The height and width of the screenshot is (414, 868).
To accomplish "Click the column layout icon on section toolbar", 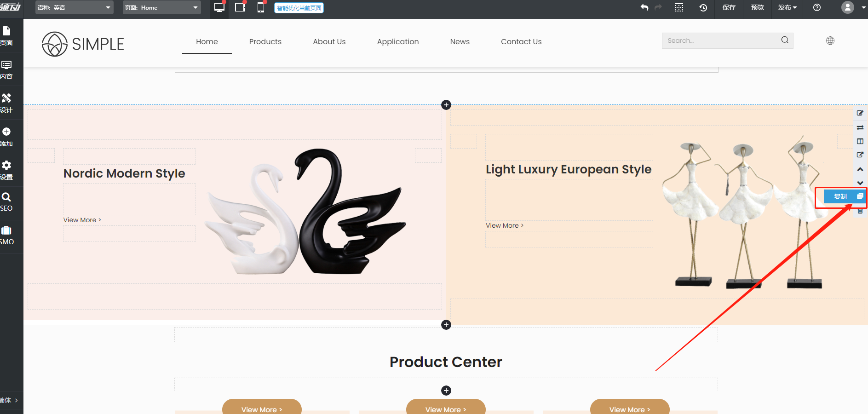I will (860, 141).
